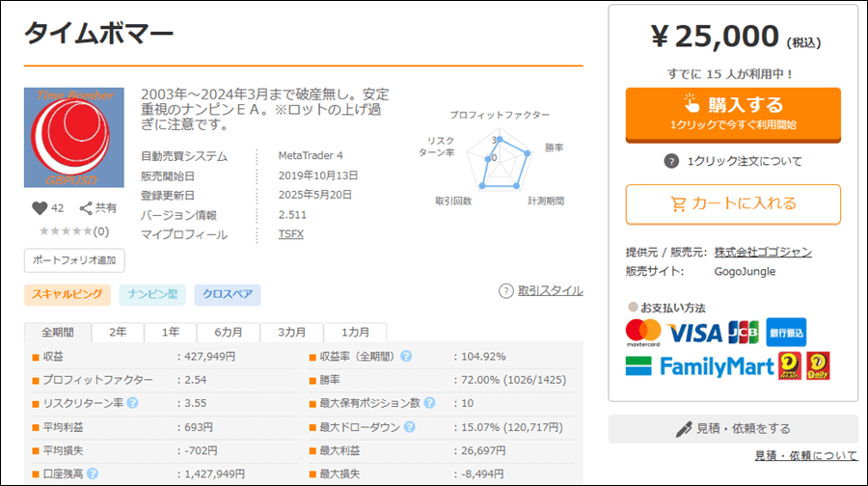Click the share icon next to 共有
This screenshot has height=486, width=868.
[86, 208]
